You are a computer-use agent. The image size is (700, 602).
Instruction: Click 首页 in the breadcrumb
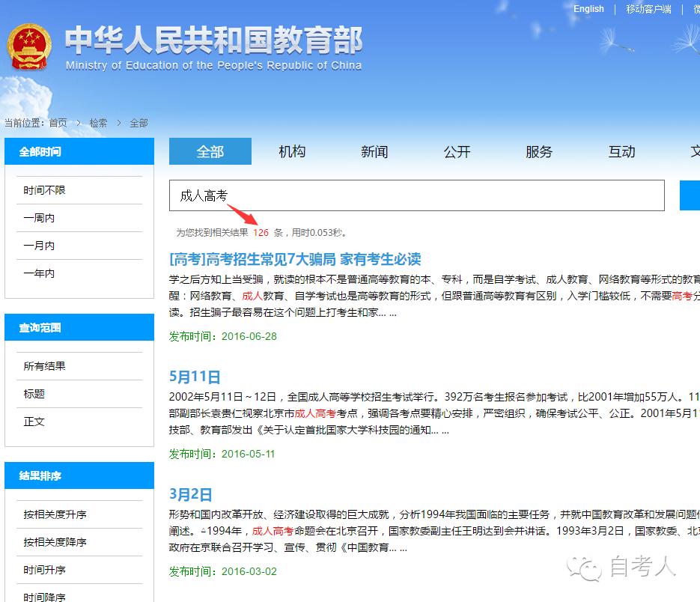point(58,123)
